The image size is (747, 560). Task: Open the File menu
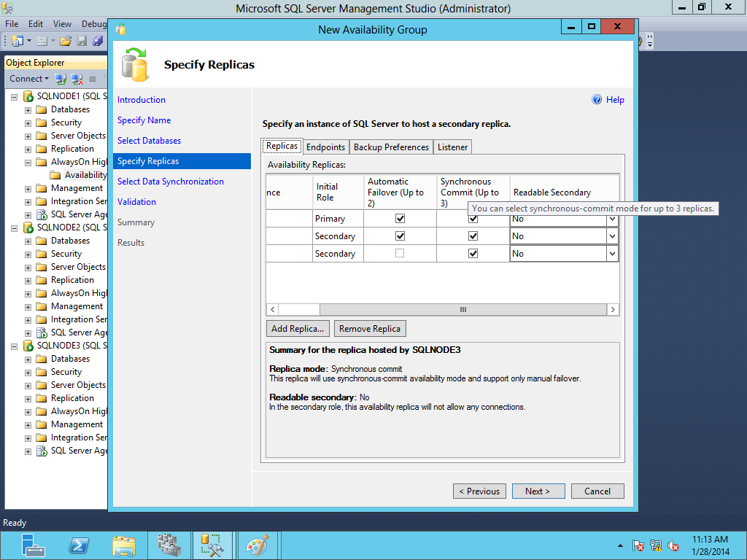12,24
